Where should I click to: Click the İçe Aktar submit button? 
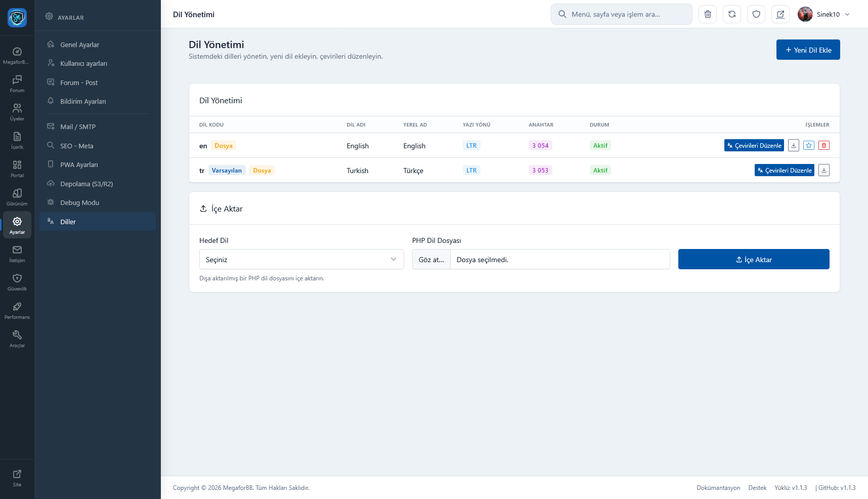pyautogui.click(x=753, y=260)
